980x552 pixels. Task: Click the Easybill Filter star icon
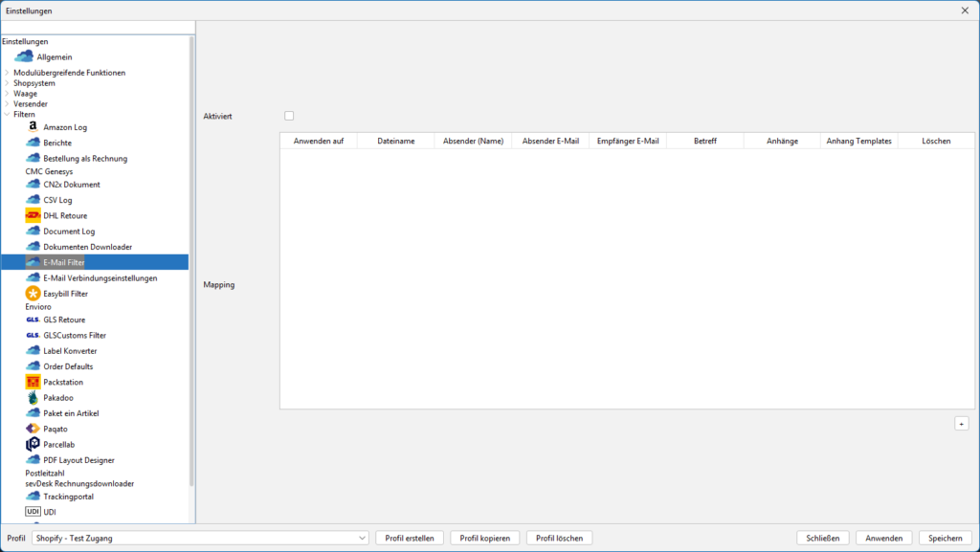pyautogui.click(x=33, y=294)
